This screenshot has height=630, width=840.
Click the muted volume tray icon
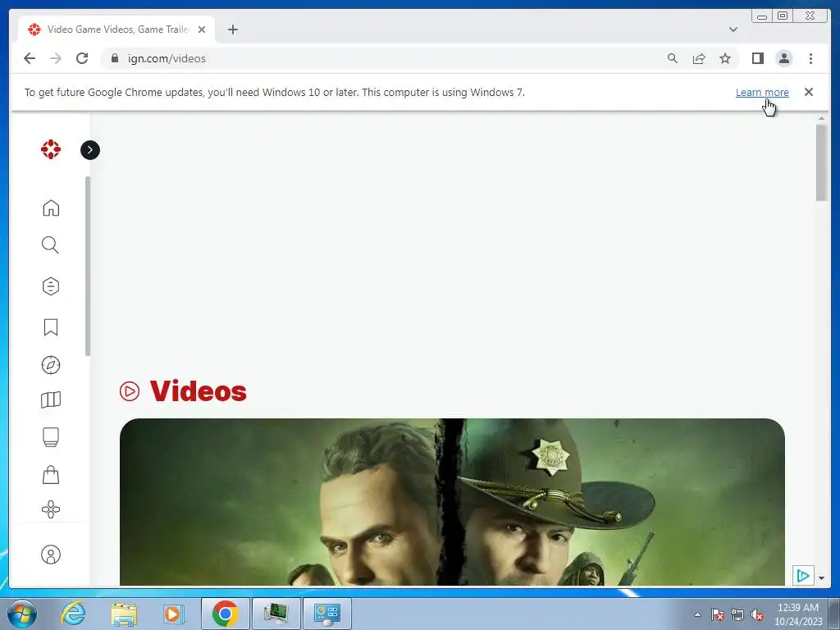pos(757,614)
